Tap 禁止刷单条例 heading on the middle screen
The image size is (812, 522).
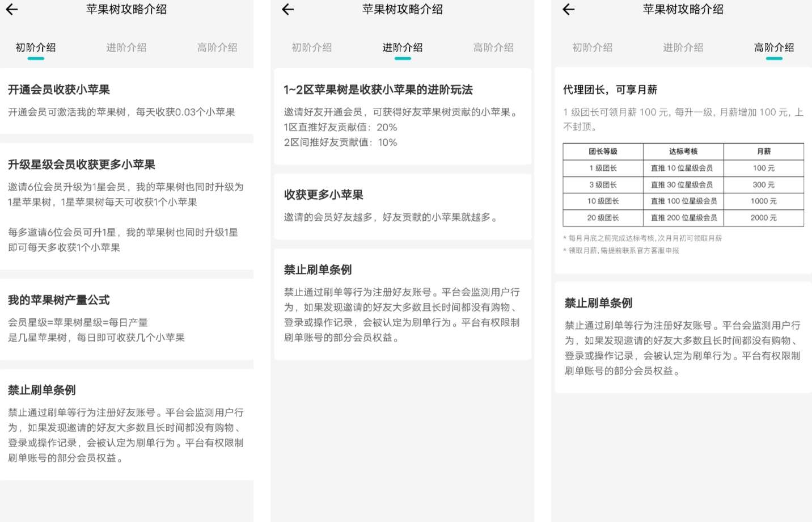(x=318, y=270)
